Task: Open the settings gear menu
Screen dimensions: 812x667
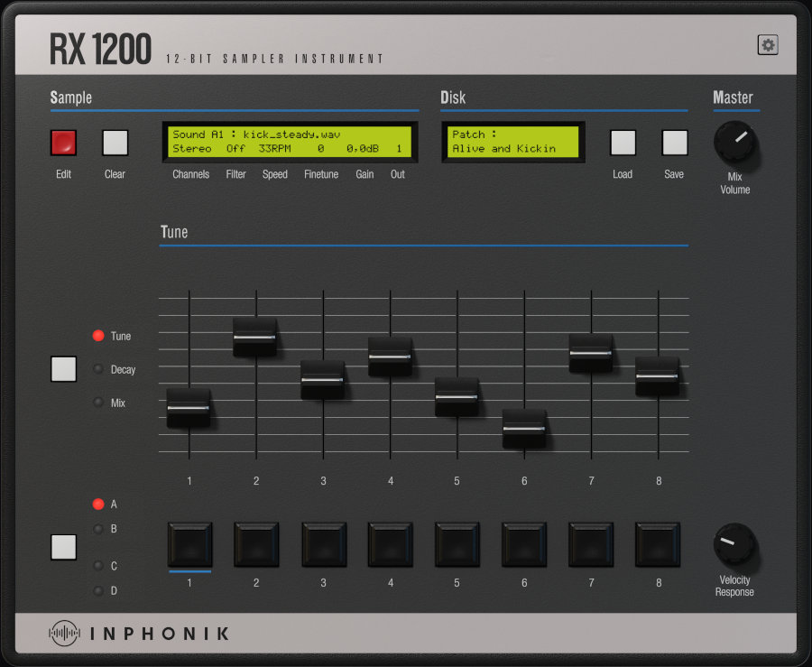Action: click(x=767, y=44)
